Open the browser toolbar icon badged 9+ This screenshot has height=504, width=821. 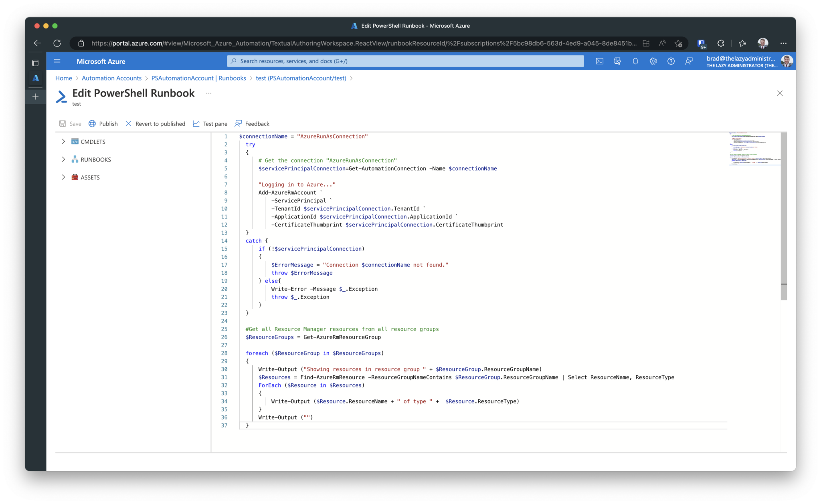[x=701, y=44]
